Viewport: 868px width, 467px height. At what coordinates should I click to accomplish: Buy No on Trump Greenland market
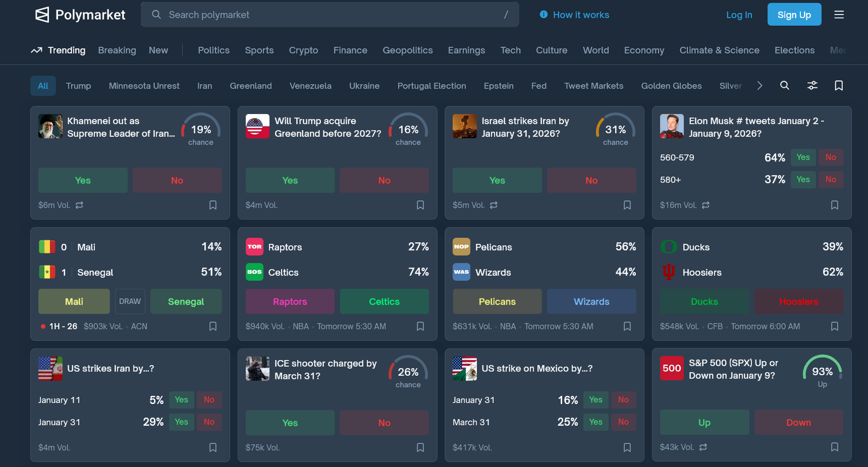click(384, 180)
